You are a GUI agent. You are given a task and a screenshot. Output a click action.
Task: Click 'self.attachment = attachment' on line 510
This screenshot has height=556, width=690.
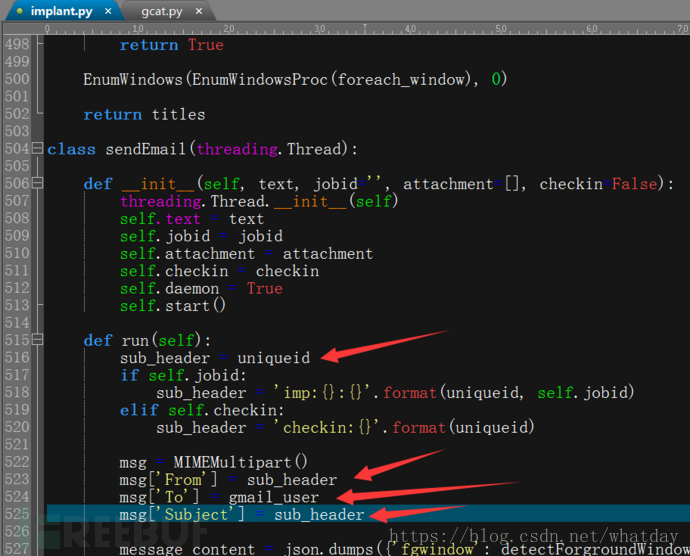pyautogui.click(x=246, y=254)
